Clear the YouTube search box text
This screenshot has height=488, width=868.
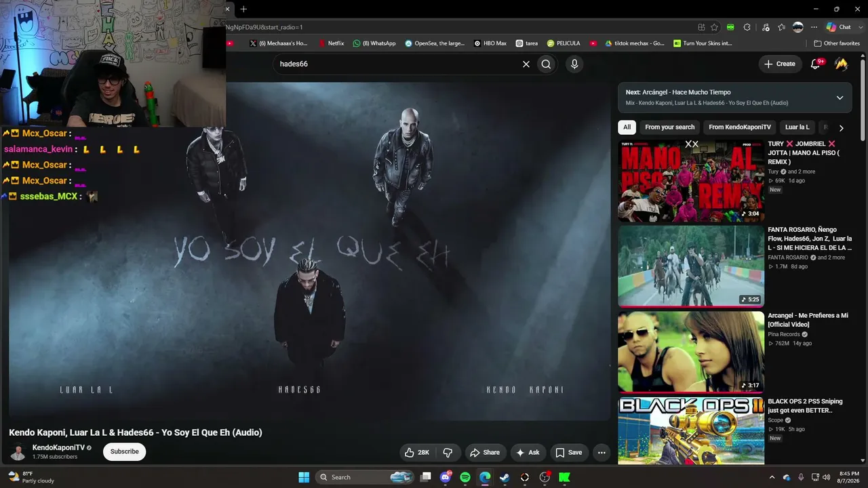[x=526, y=64]
